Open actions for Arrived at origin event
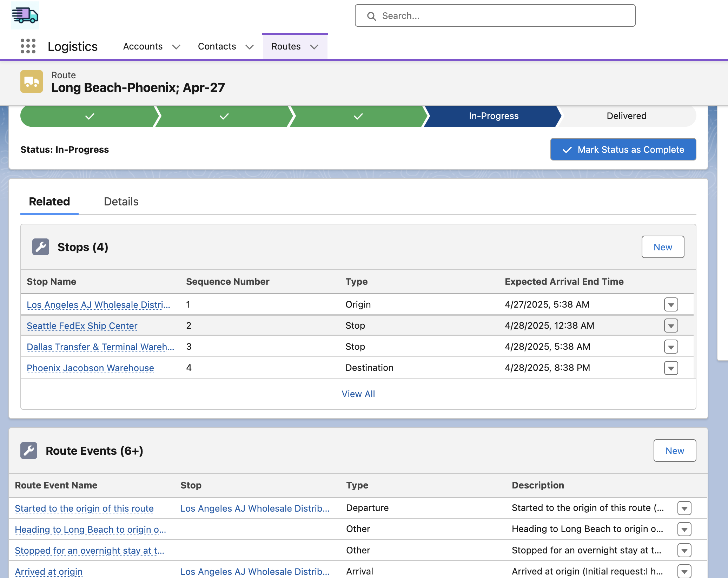The image size is (728, 578). (684, 571)
